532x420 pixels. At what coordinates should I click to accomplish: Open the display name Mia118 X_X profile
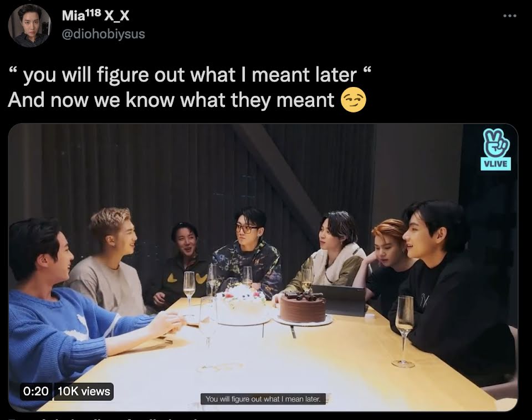95,16
